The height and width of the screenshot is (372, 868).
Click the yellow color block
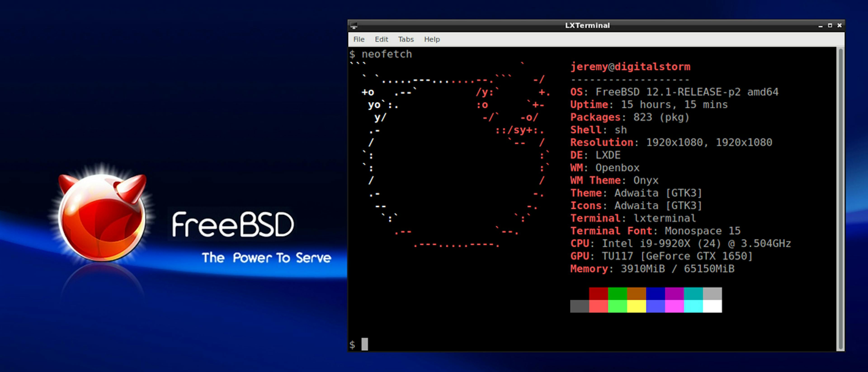tap(637, 306)
